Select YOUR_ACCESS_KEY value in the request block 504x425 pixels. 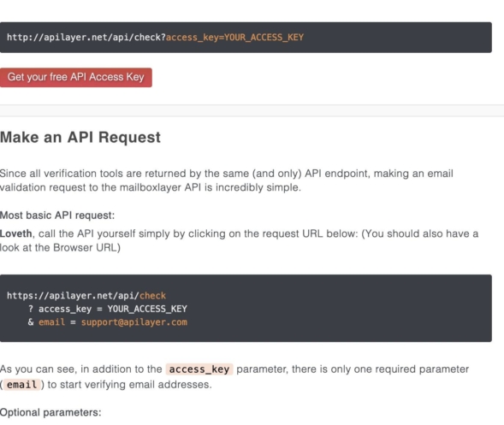click(x=147, y=309)
